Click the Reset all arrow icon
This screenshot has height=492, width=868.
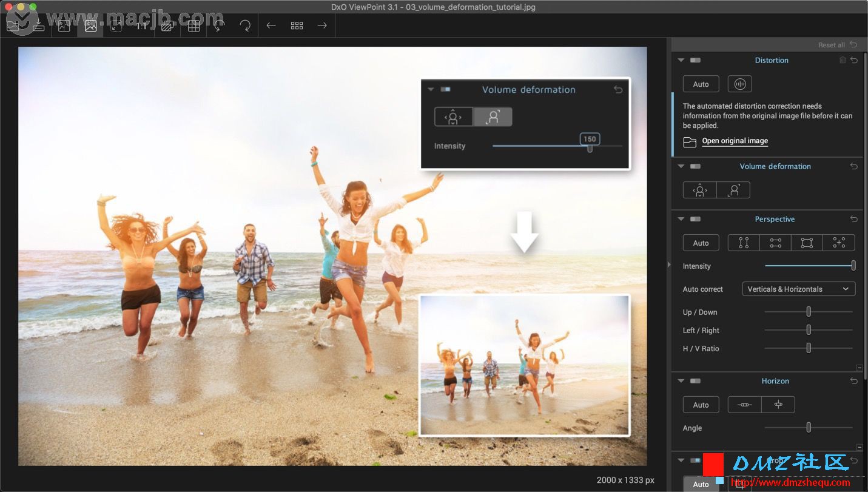click(x=854, y=45)
